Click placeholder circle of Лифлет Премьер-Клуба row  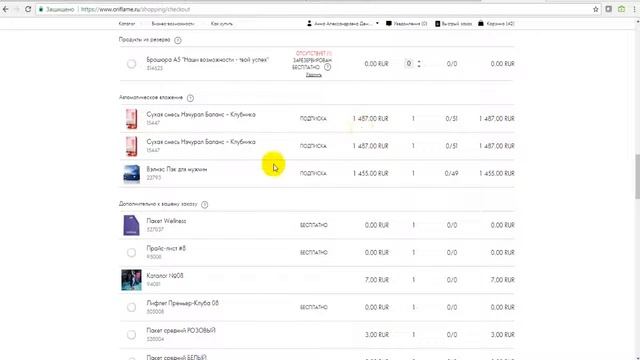coord(131,307)
